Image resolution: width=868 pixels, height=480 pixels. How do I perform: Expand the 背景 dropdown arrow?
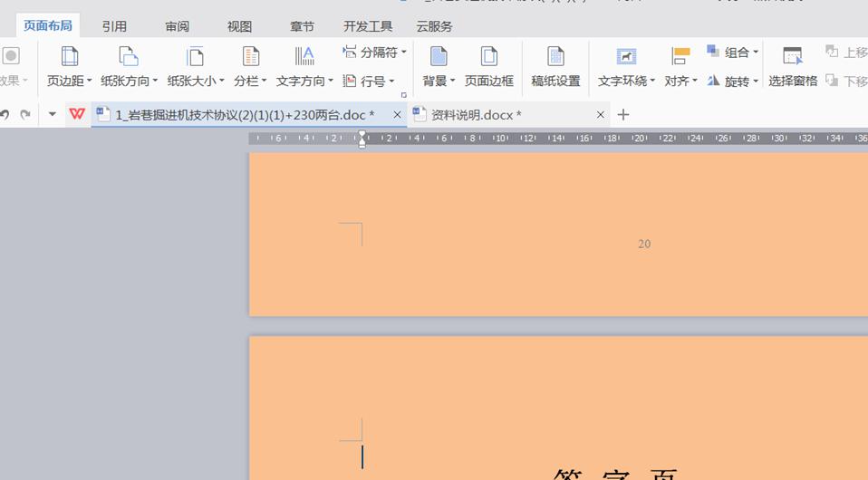[x=452, y=81]
